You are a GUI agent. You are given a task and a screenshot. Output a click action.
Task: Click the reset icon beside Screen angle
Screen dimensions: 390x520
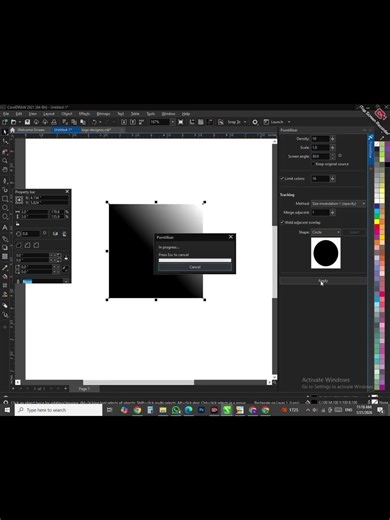pyautogui.click(x=340, y=156)
